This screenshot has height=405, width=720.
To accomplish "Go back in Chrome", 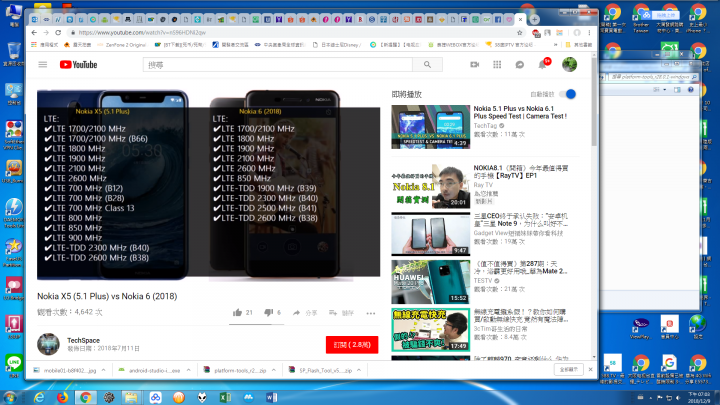I will point(34,33).
